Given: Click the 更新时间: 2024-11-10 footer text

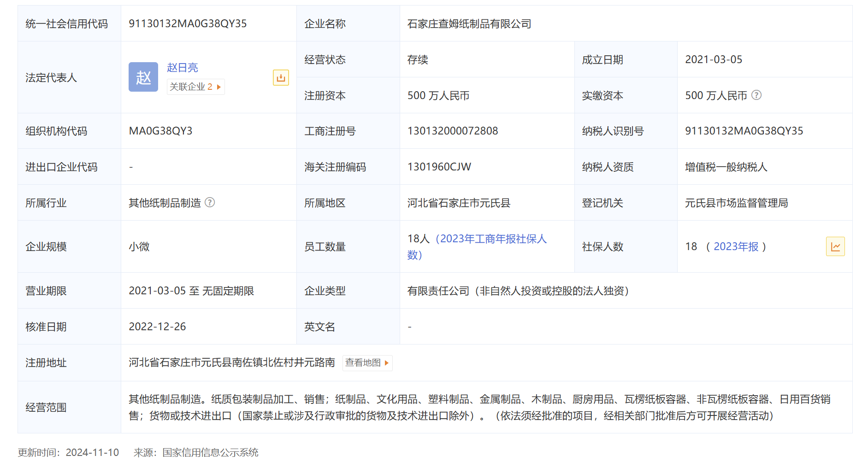Looking at the screenshot, I should (x=68, y=452).
